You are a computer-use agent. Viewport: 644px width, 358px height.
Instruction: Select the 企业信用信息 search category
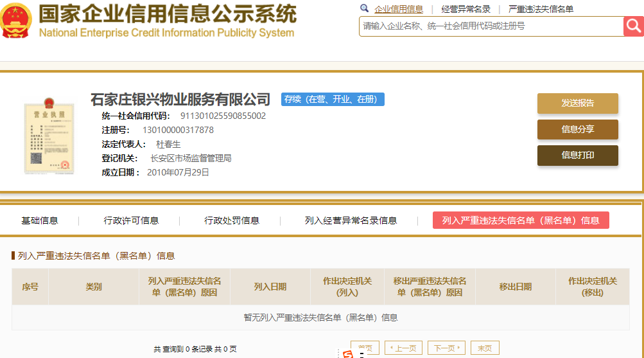(398, 9)
